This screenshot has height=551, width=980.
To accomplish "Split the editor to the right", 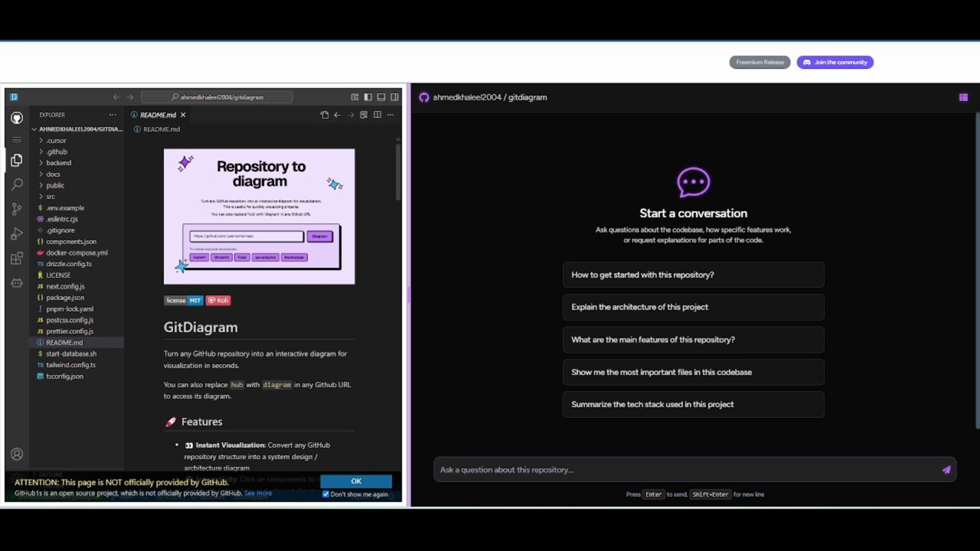I will pos(377,115).
